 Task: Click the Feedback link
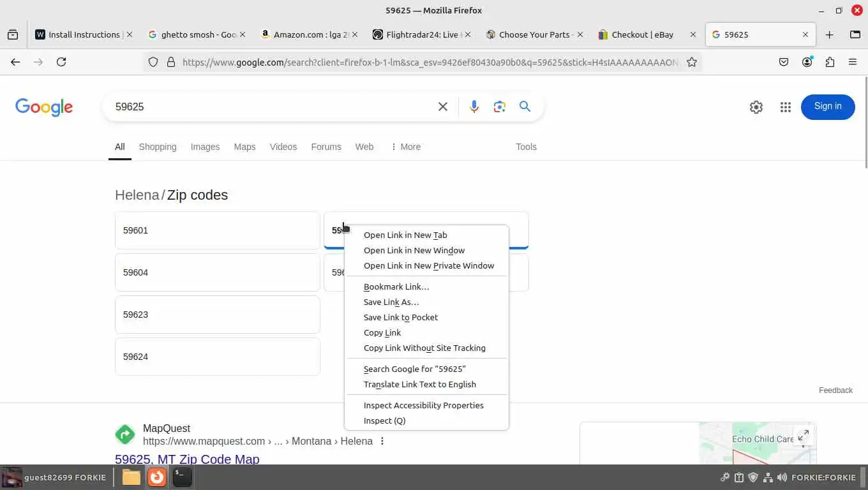835,390
